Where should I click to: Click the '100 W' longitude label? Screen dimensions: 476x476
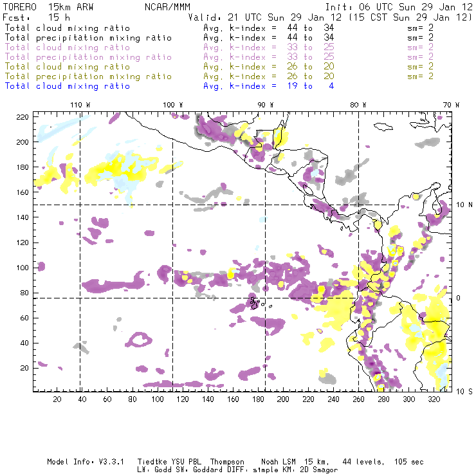tap(173, 105)
